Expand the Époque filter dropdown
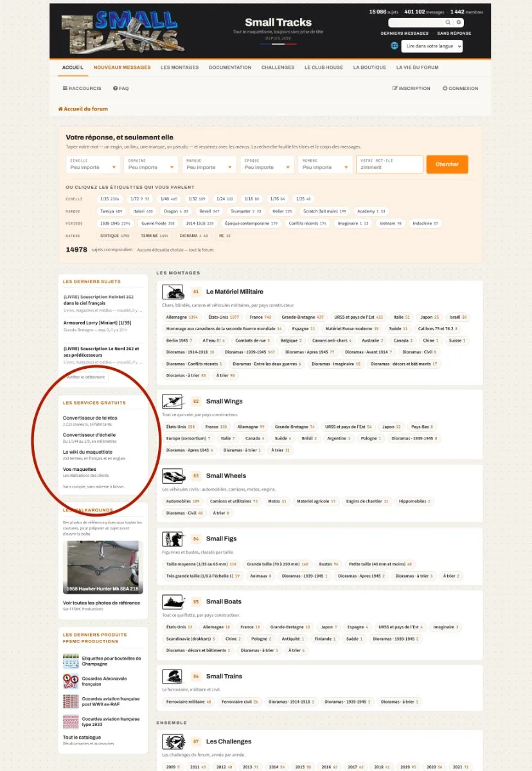 point(268,164)
